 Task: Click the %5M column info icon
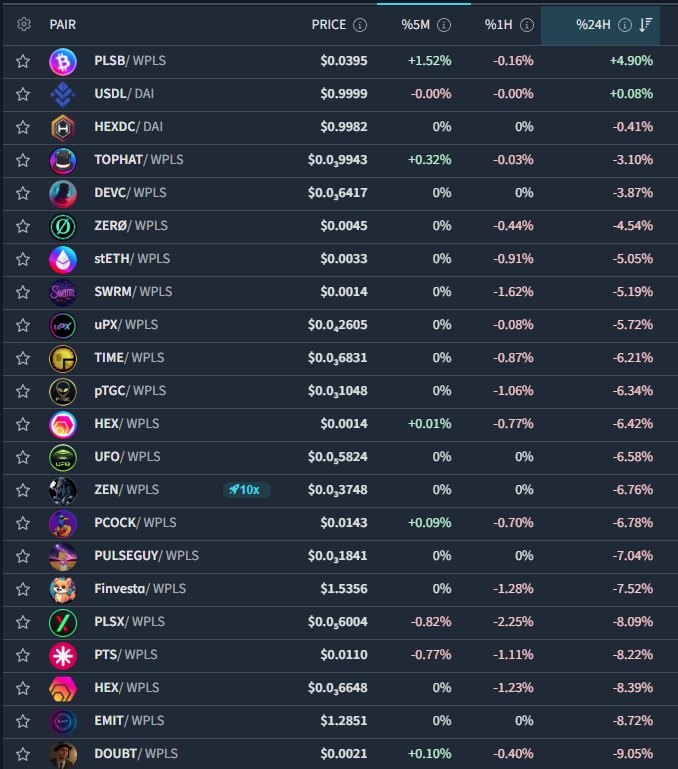(444, 25)
